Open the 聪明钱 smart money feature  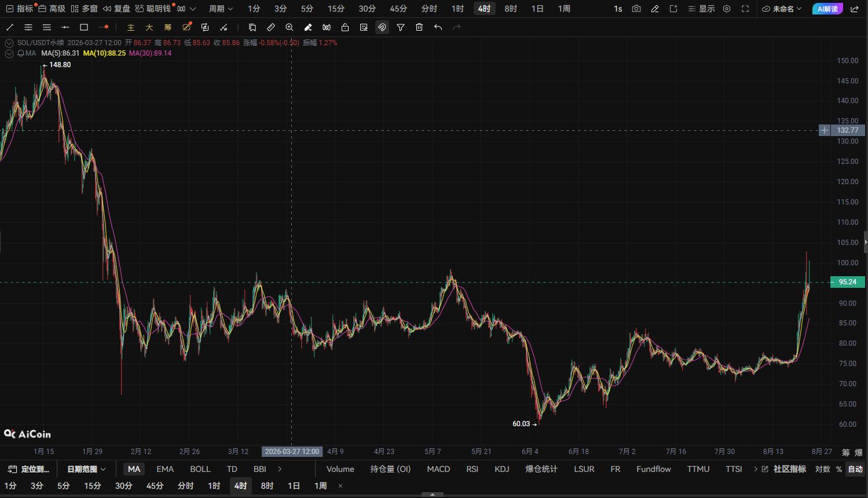click(x=153, y=9)
